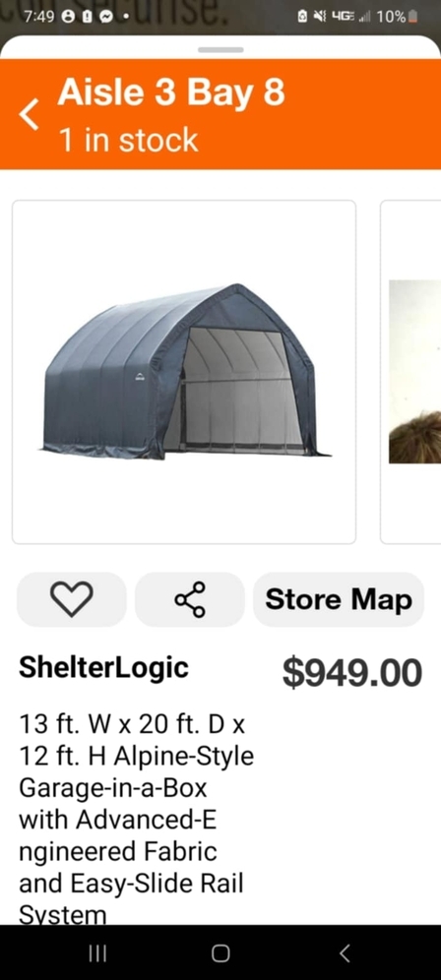Open the Garage-in-a-Box product description
The height and width of the screenshot is (980, 441).
tap(137, 820)
